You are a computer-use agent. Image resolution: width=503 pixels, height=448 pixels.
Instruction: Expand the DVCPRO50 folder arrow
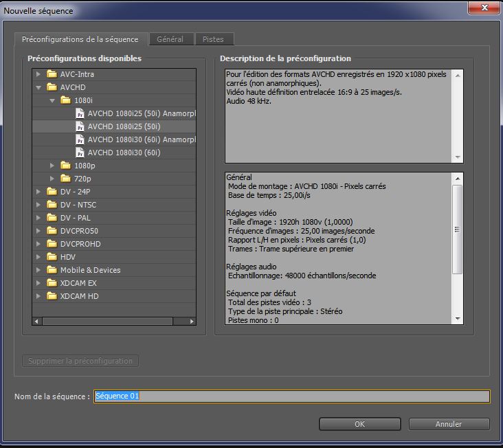pyautogui.click(x=38, y=231)
